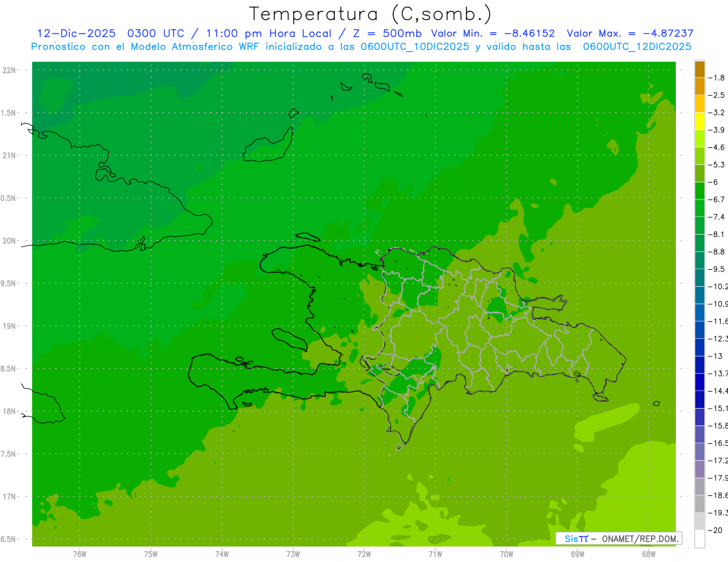Click the '-4.6' colorbar label
The width and height of the screenshot is (728, 562).
[717, 147]
